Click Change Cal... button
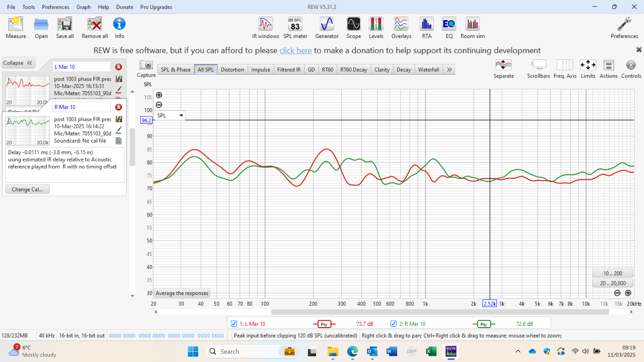This screenshot has height=362, width=644. click(x=27, y=189)
